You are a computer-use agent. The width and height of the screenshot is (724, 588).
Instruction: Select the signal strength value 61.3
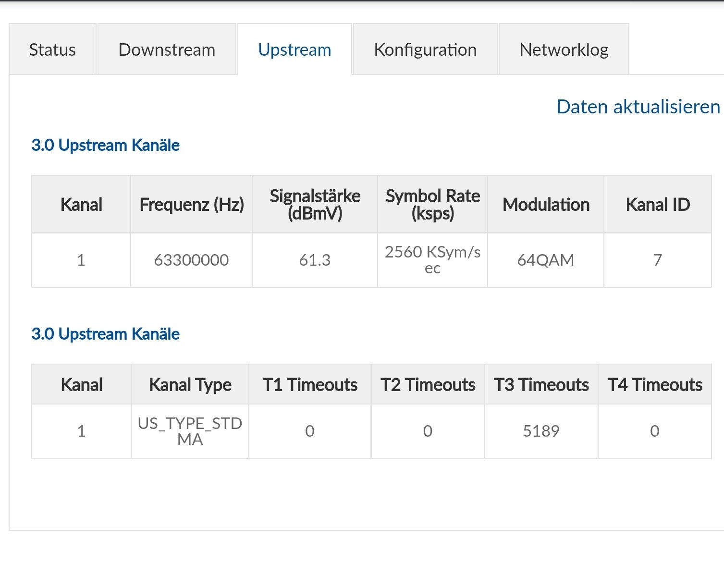tap(315, 260)
